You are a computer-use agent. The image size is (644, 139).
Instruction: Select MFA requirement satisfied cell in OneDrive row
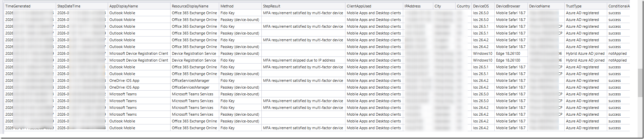tap(303, 80)
